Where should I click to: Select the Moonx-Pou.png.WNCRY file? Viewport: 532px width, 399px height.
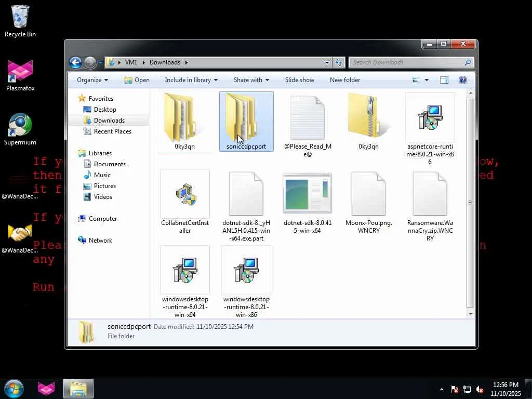click(x=368, y=202)
